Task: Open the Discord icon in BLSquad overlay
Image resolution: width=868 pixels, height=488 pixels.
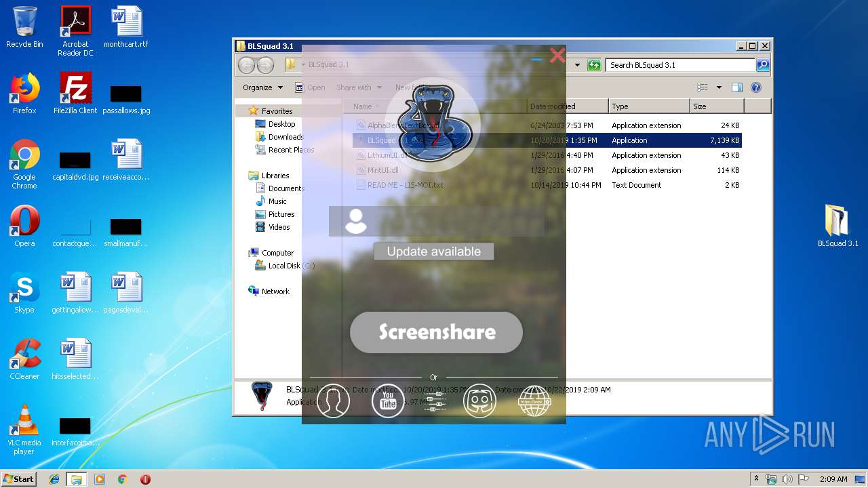Action: [x=479, y=401]
